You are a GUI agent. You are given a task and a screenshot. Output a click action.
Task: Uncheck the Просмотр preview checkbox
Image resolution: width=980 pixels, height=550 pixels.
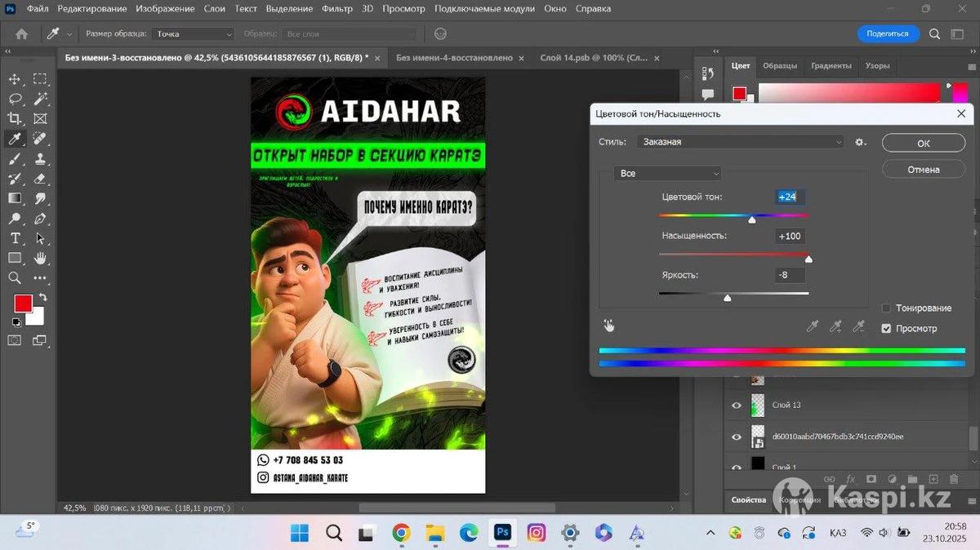[x=886, y=329]
